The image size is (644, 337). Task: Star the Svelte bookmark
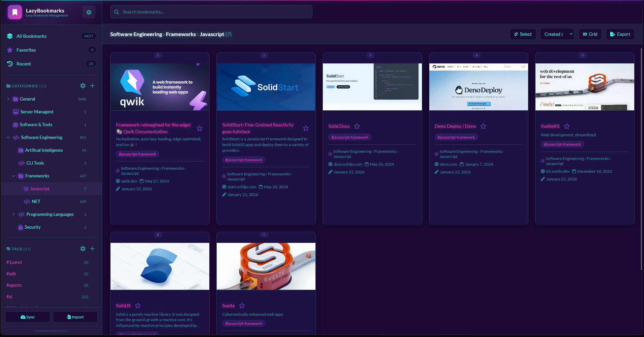point(242,306)
